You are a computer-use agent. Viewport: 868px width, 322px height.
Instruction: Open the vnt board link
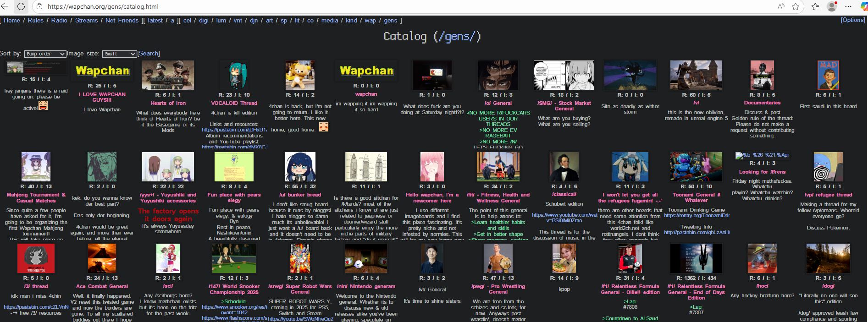coord(238,20)
